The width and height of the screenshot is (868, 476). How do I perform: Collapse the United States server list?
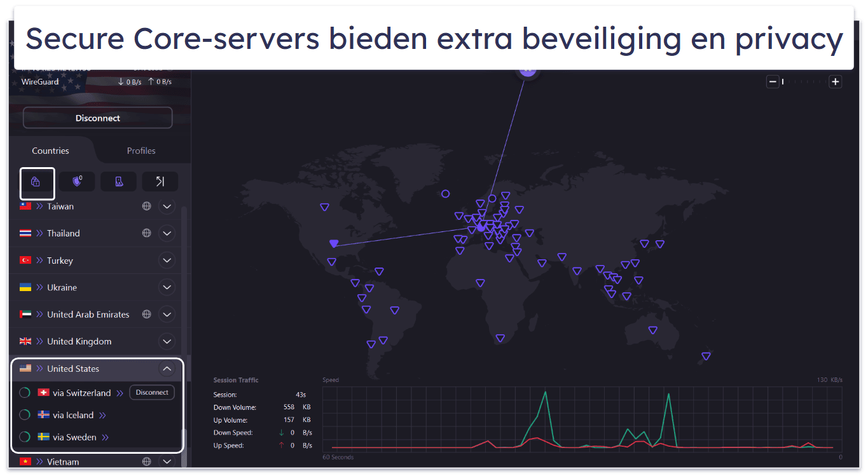point(167,369)
